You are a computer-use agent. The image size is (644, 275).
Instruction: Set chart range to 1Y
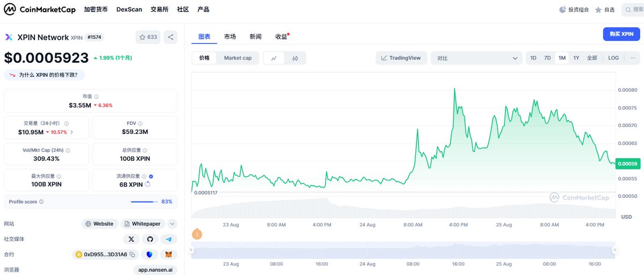tap(576, 58)
